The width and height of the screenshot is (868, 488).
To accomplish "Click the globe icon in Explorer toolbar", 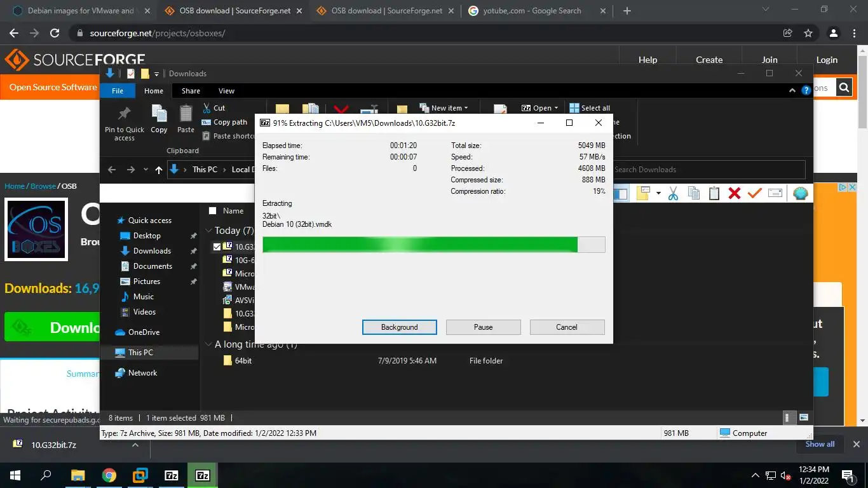I will (801, 194).
